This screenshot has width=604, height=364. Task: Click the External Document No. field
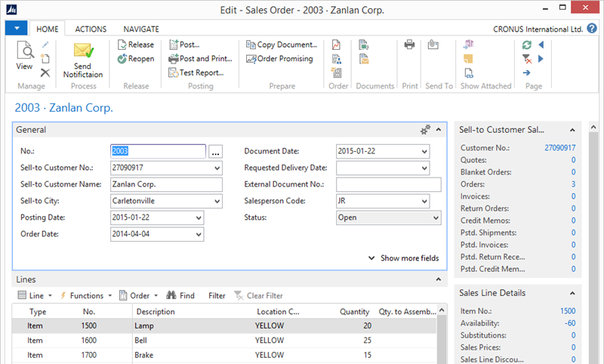(x=388, y=184)
